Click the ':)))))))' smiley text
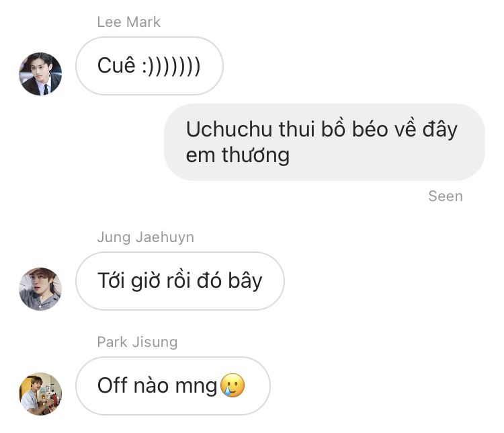 click(171, 67)
